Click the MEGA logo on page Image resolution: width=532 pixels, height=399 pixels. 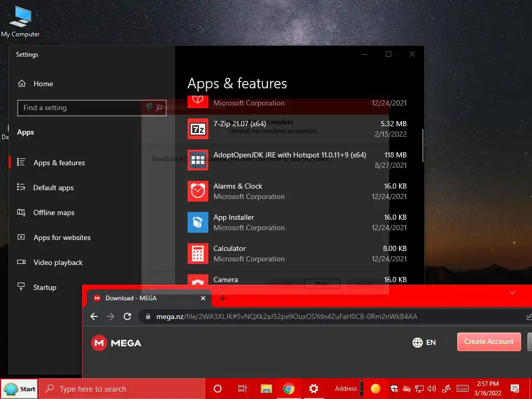pyautogui.click(x=116, y=343)
